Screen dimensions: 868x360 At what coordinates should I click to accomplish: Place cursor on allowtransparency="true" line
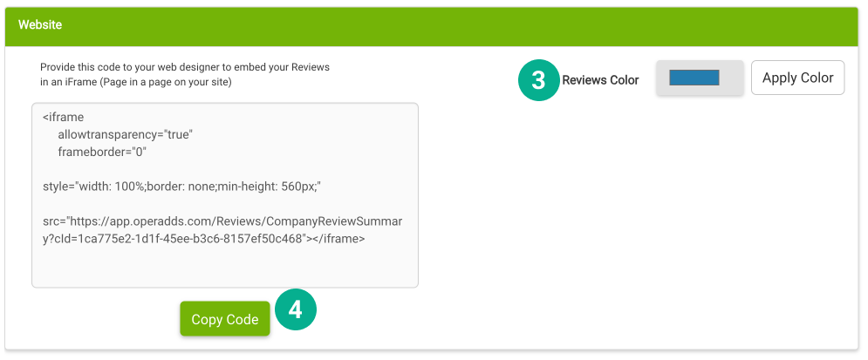(x=125, y=134)
